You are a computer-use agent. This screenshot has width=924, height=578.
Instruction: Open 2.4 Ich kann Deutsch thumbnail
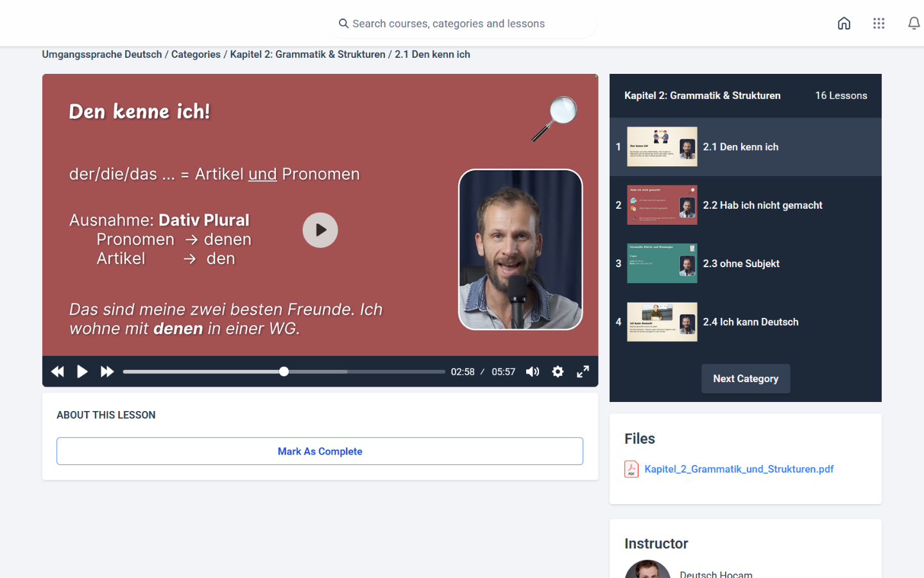(x=662, y=322)
